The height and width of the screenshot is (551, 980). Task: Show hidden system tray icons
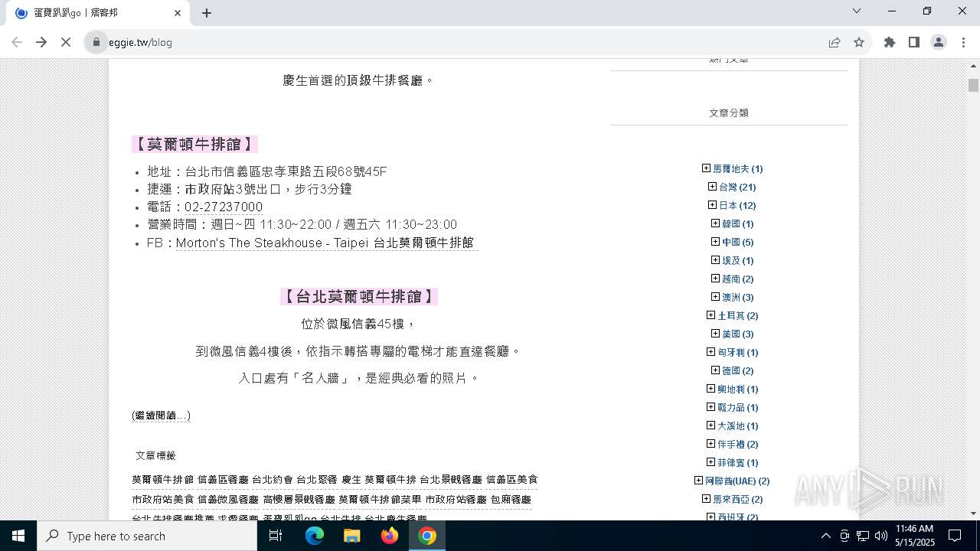(x=825, y=536)
